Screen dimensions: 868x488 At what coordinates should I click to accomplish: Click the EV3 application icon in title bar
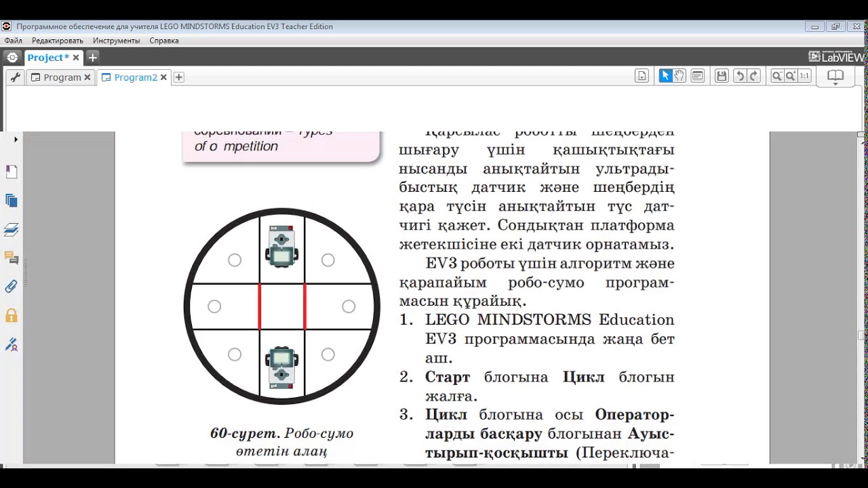[7, 26]
